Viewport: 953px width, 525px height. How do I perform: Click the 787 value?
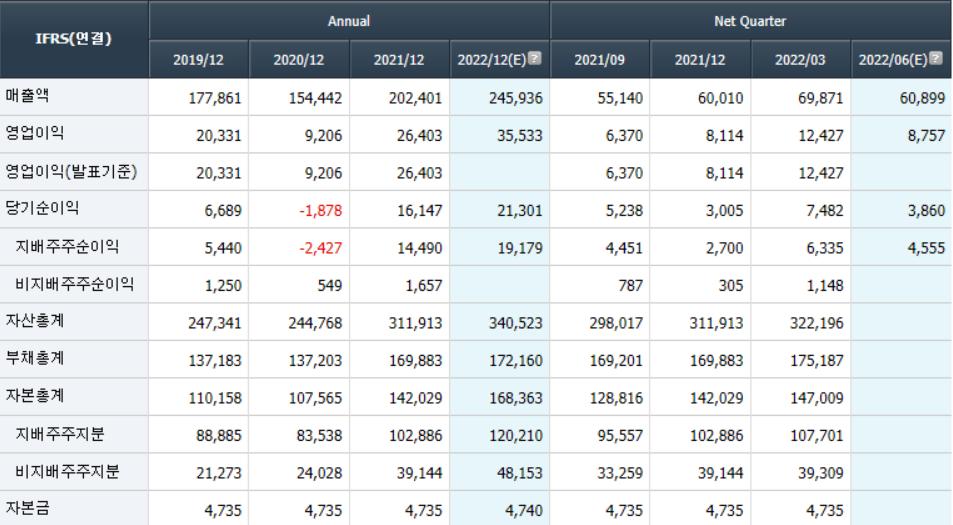click(630, 286)
